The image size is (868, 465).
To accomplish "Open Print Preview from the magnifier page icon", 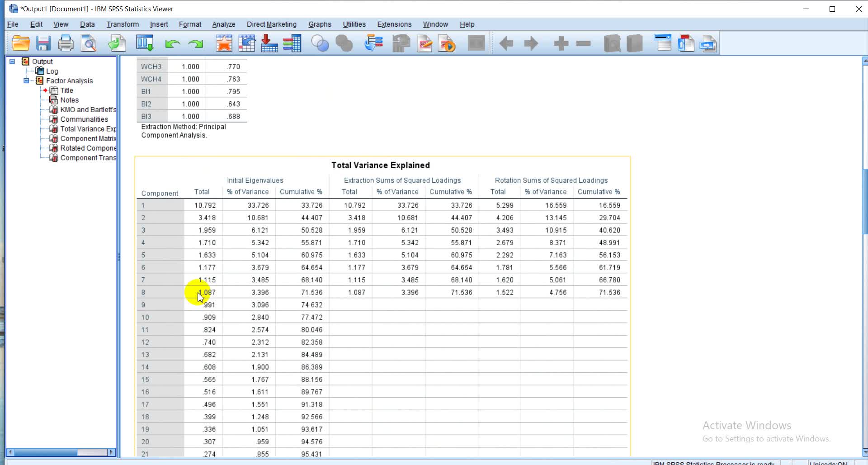I will 89,43.
